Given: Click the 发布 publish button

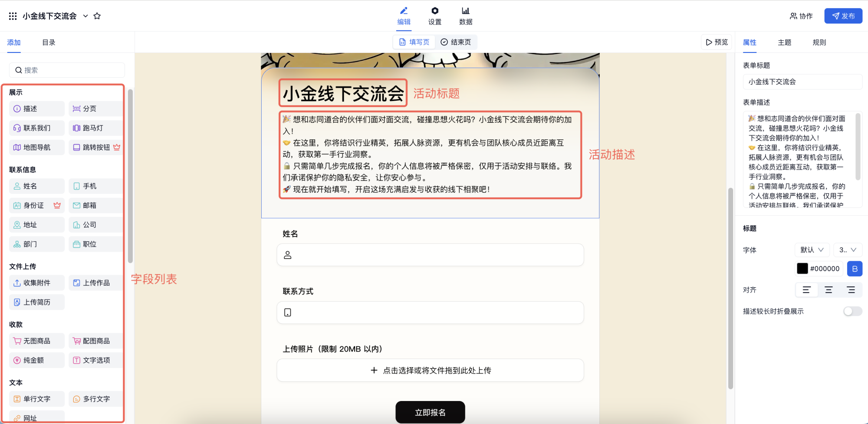Looking at the screenshot, I should click(843, 16).
